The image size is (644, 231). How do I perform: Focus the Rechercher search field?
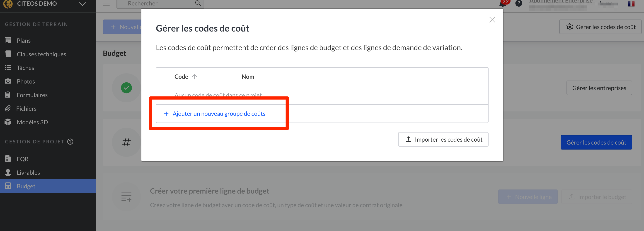pyautogui.click(x=157, y=3)
